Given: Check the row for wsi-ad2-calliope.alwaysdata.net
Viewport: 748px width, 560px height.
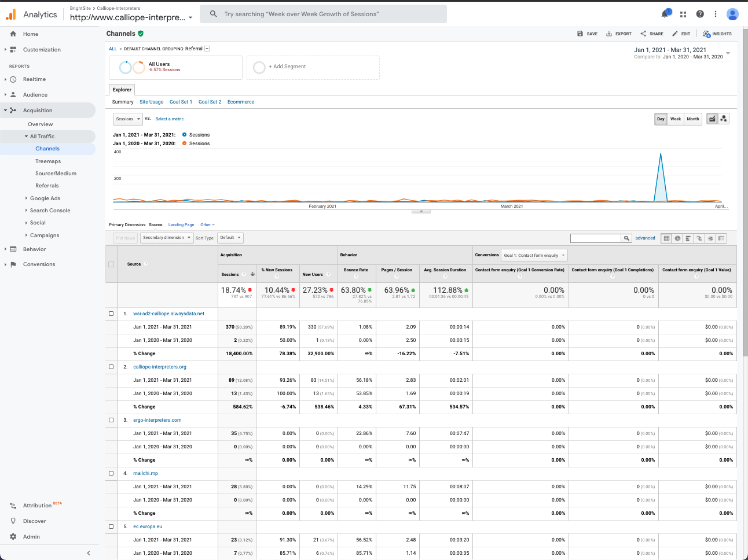Looking at the screenshot, I should pyautogui.click(x=111, y=313).
